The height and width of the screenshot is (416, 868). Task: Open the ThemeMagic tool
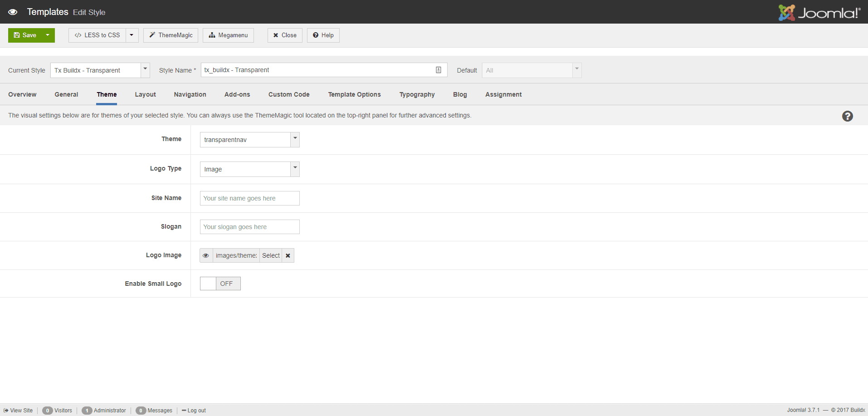tap(171, 35)
